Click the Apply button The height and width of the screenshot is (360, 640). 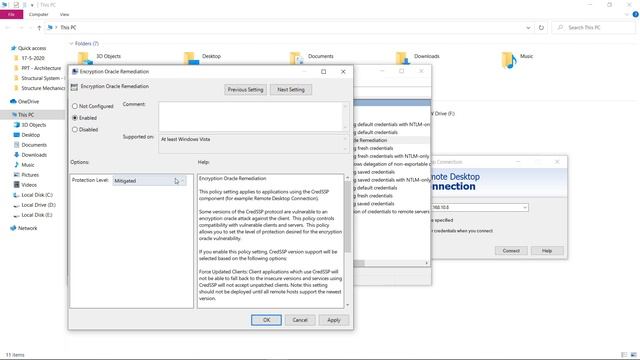[333, 320]
